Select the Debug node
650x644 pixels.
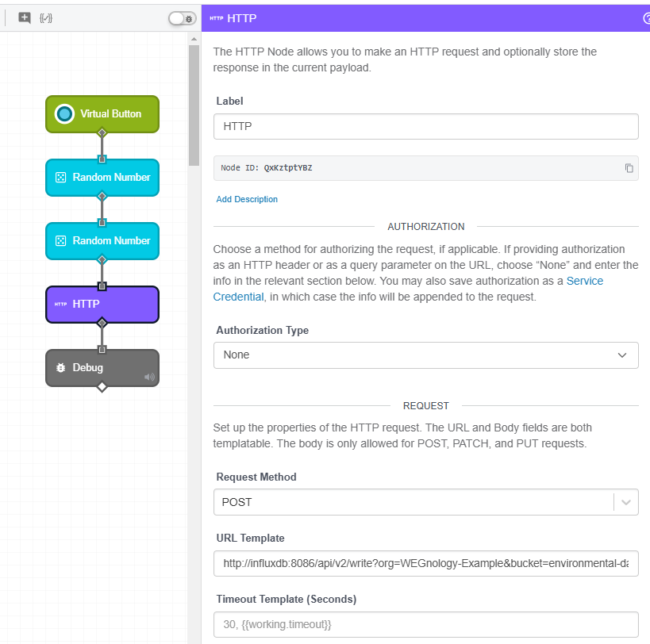(102, 368)
